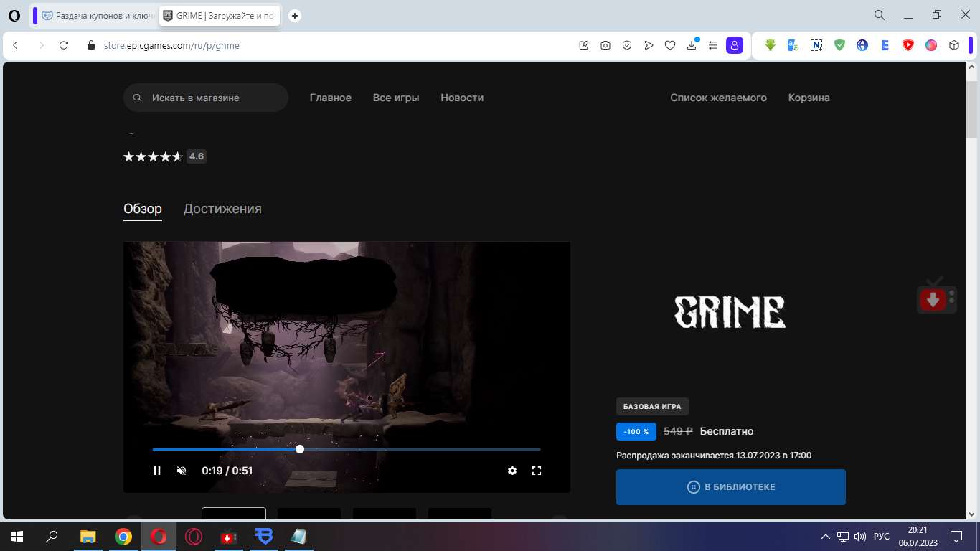This screenshot has height=551, width=980.
Task: Select the GRIME browser tab
Action: 220,15
